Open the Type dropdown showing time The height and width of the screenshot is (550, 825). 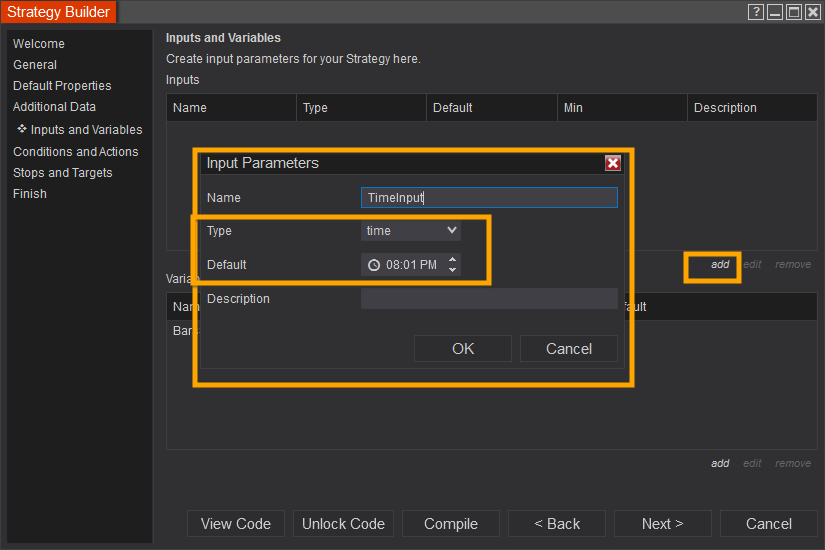point(410,231)
